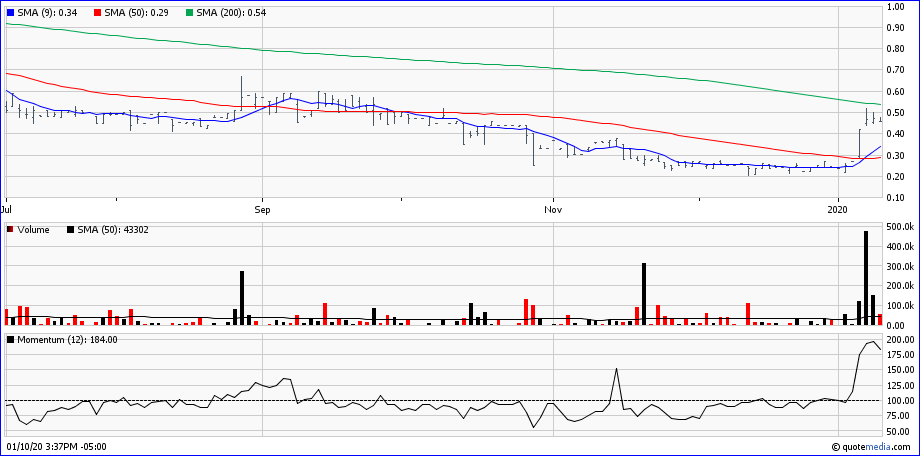Click the Nov date axis label
This screenshot has width=920, height=456.
pos(553,209)
